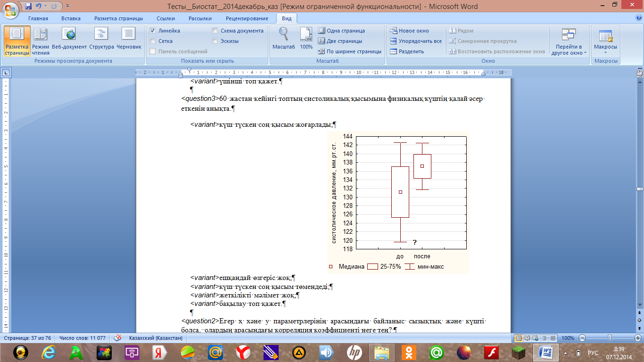Click Разделить window split
Viewport: 644px width, 362px height.
(407, 51)
